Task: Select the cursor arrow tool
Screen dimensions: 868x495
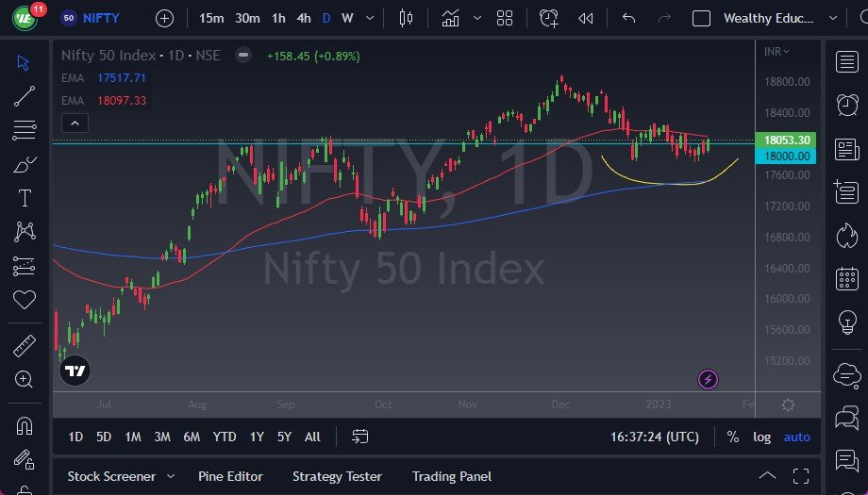Action: pos(24,62)
